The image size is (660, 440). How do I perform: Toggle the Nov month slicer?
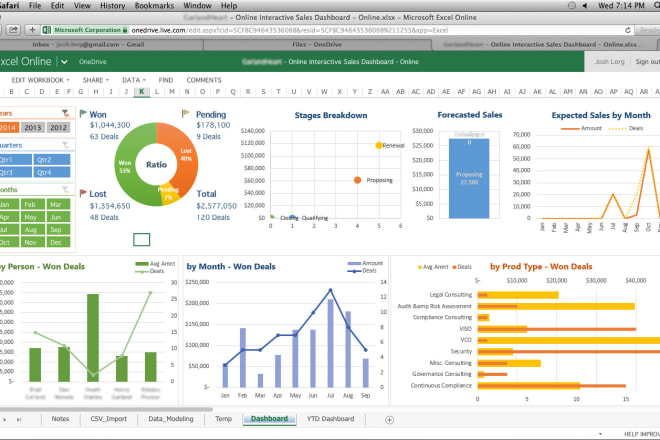[32, 242]
